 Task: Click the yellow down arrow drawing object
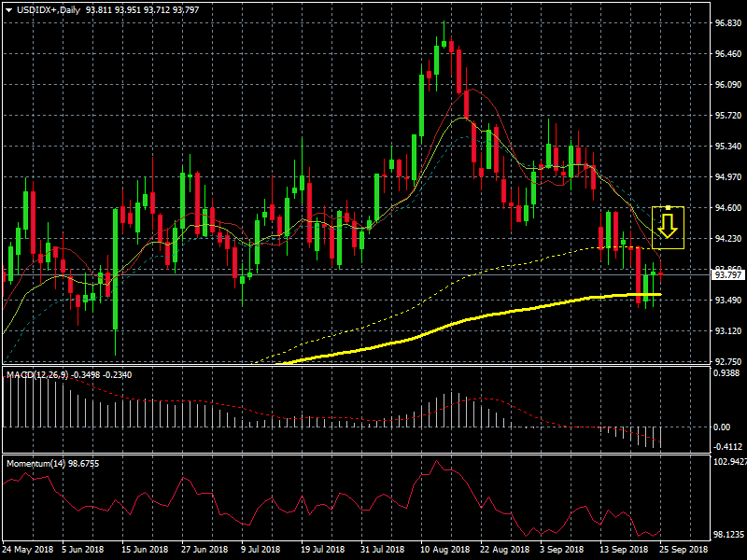click(x=667, y=225)
